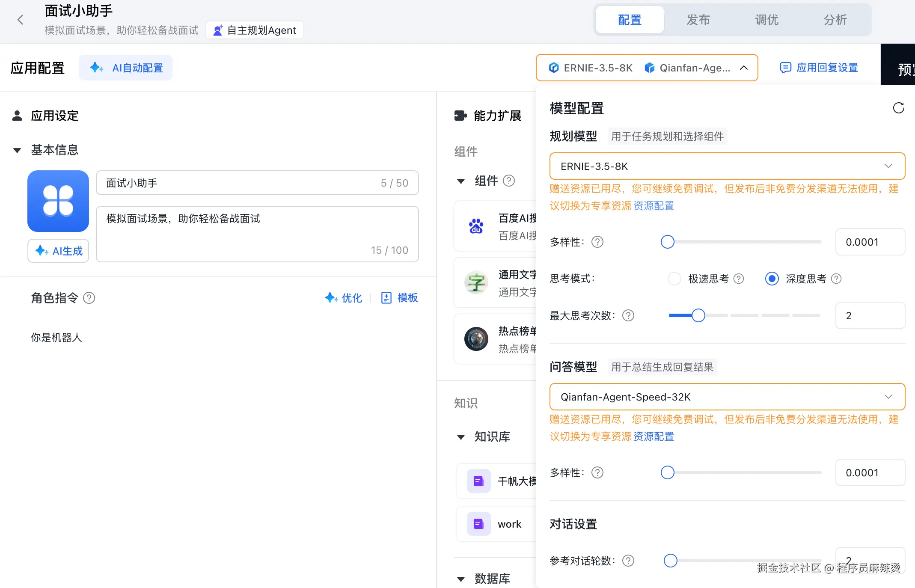The height and width of the screenshot is (588, 915).
Task: Click the 资源配置 link under 规划模型
Action: (653, 206)
